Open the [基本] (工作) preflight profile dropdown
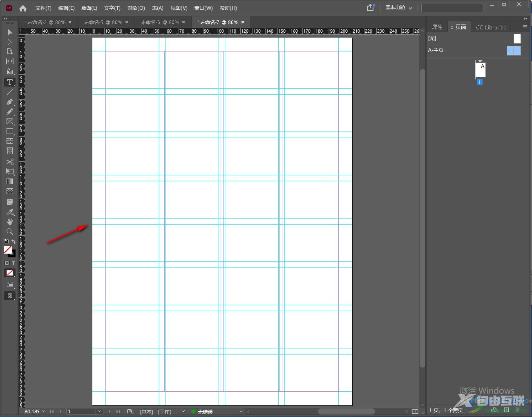532x417 pixels. pyautogui.click(x=183, y=411)
